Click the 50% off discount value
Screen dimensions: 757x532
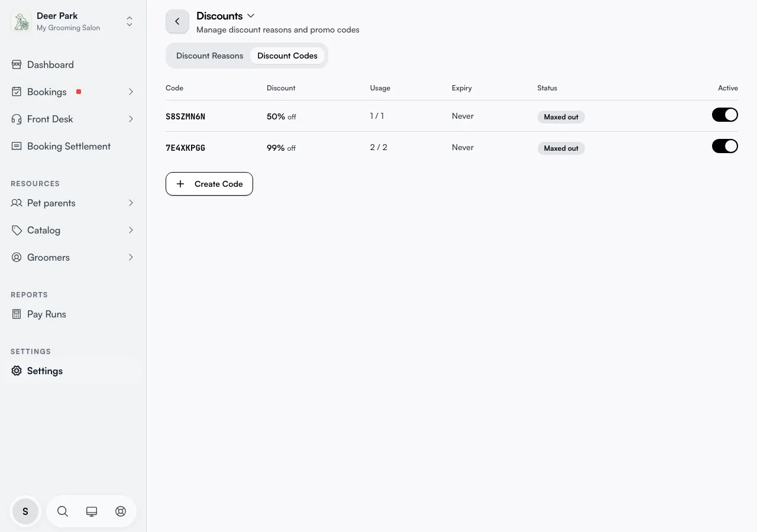(282, 116)
